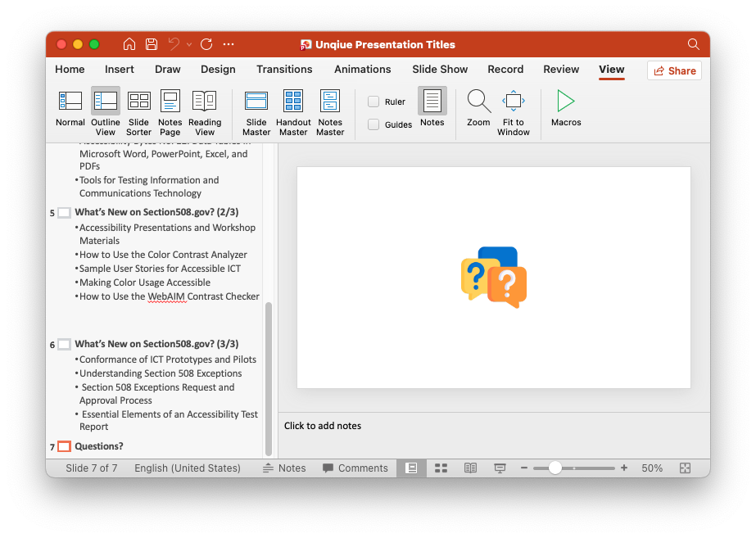Enable the Ruler checkbox
This screenshot has height=538, width=756.
coord(372,102)
